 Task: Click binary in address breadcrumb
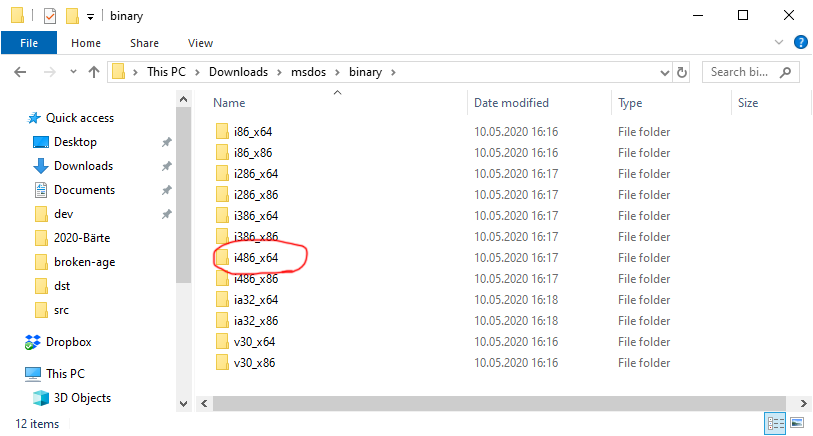click(x=366, y=72)
